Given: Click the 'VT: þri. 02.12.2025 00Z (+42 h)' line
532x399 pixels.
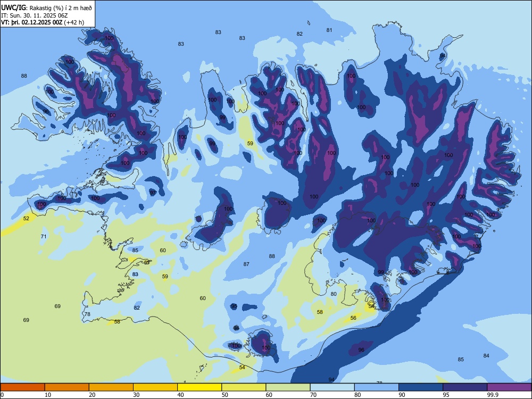Looking at the screenshot, I should 43,23.
